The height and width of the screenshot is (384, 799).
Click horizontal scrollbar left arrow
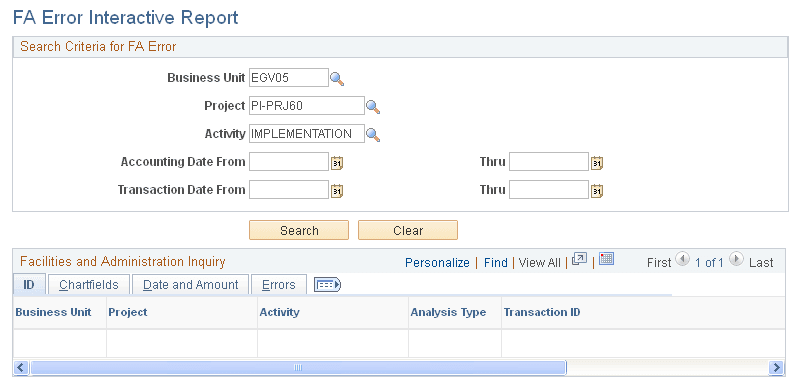21,368
